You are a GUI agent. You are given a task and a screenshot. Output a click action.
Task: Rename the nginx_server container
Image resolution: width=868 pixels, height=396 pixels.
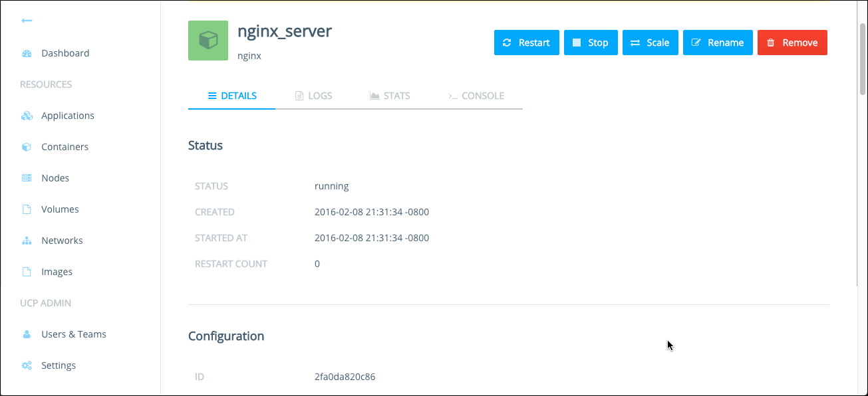coord(718,43)
